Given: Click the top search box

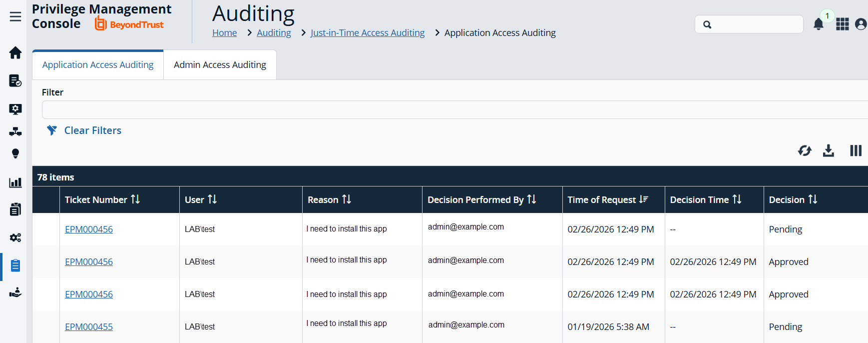Looking at the screenshot, I should click(749, 24).
